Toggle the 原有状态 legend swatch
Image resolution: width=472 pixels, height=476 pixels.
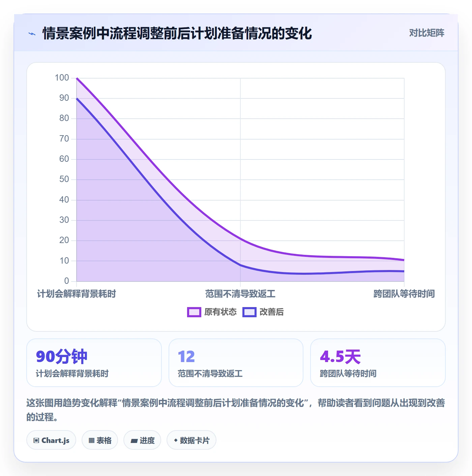pos(194,312)
